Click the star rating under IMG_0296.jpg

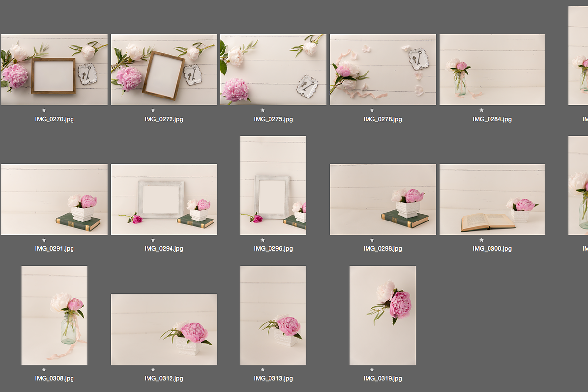tap(263, 240)
